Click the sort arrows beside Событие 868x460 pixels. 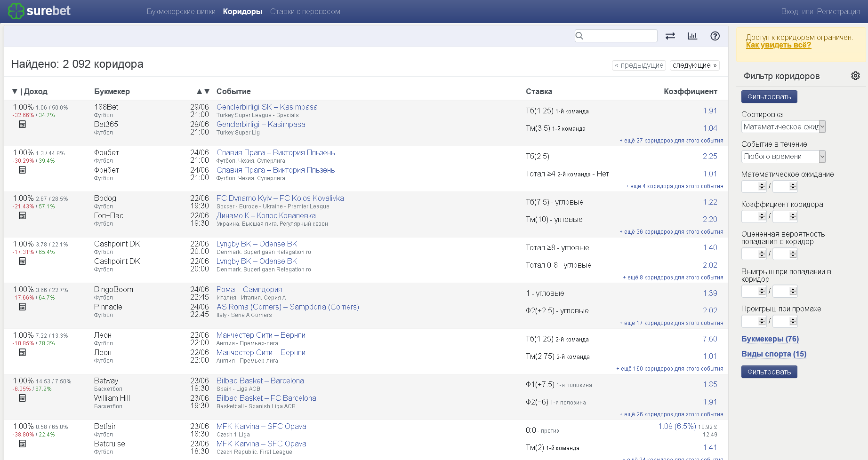(203, 91)
